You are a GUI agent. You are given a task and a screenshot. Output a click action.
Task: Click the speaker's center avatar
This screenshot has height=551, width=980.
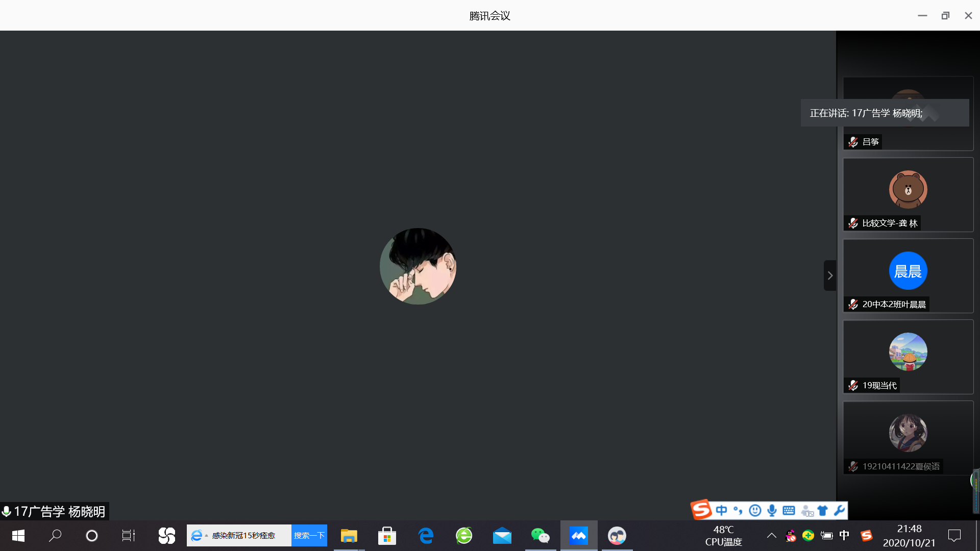pos(418,266)
